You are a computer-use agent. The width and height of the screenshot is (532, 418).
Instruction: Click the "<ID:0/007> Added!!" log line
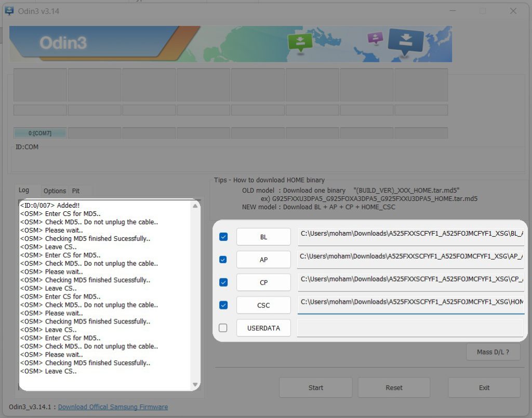[x=50, y=206]
